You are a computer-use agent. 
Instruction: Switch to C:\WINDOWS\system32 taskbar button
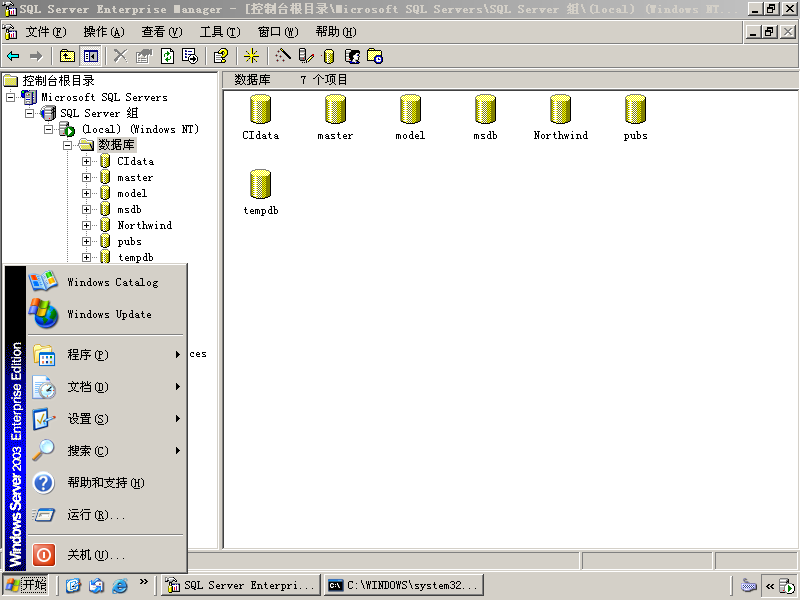pyautogui.click(x=404, y=585)
